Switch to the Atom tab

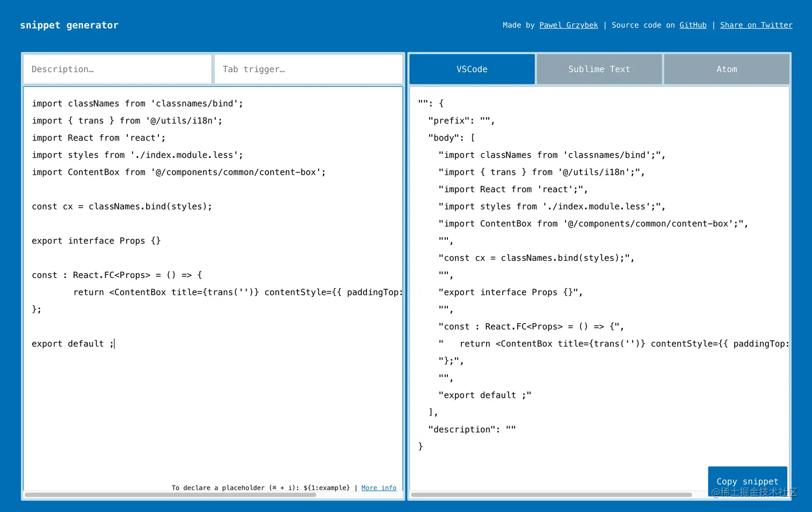727,69
